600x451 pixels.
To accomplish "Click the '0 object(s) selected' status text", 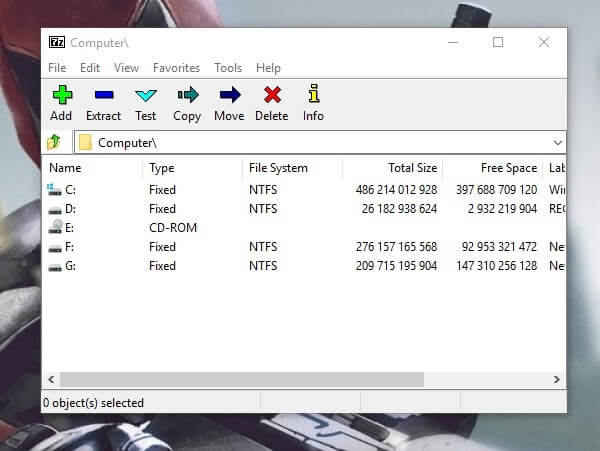I will point(93,403).
